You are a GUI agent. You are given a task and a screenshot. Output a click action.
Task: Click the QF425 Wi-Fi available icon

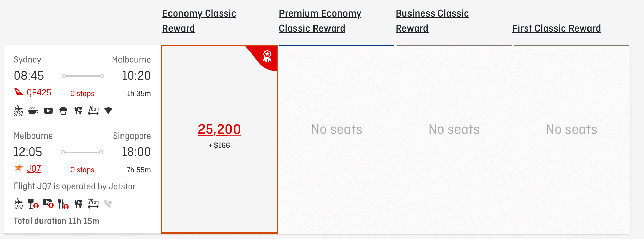(108, 110)
